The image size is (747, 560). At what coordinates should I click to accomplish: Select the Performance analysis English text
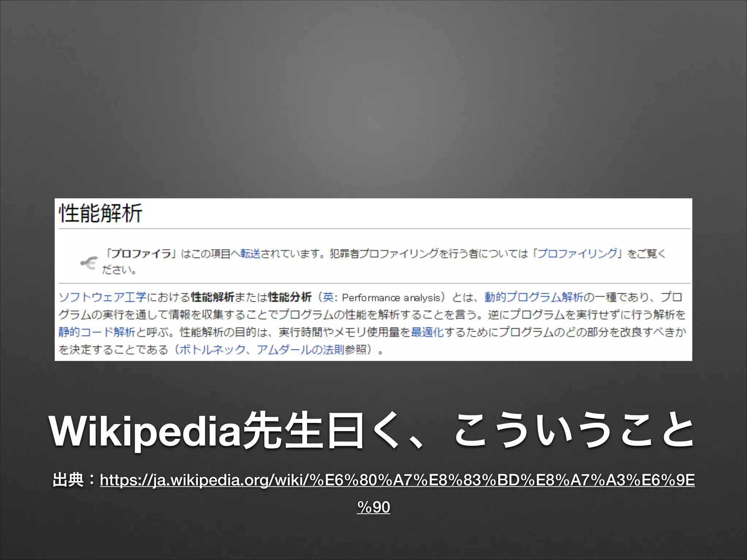pos(391,298)
